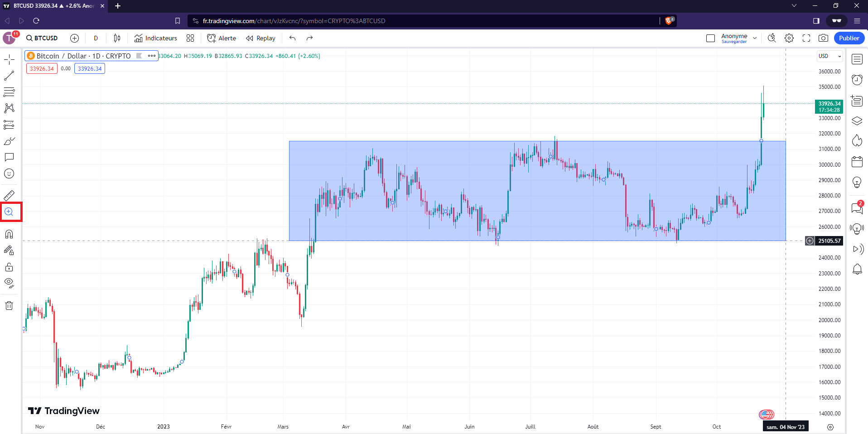The width and height of the screenshot is (868, 434).
Task: Click the plus icon beside 25105.57
Action: point(810,241)
